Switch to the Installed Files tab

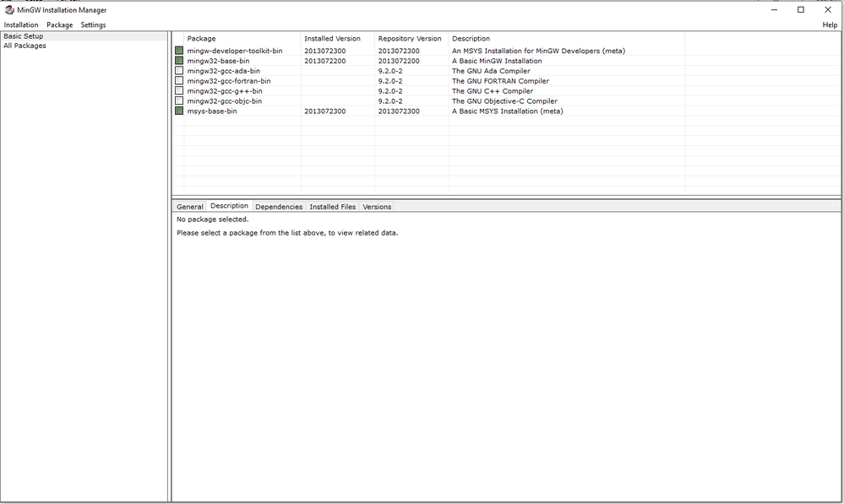(x=333, y=207)
